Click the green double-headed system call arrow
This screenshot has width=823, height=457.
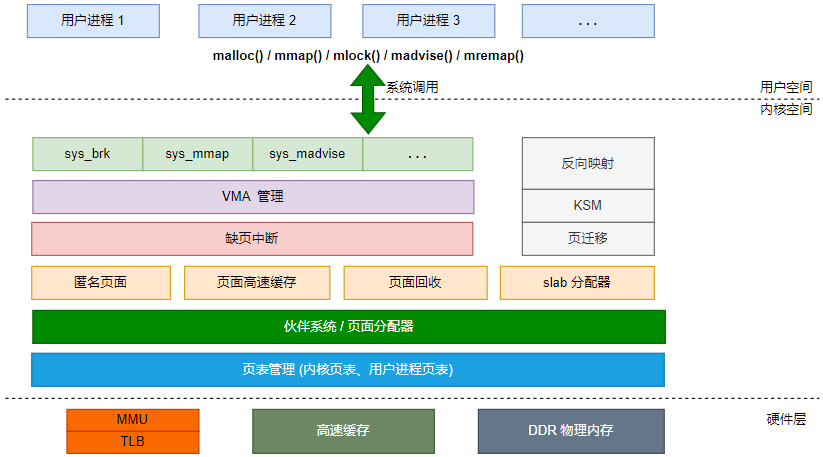[x=368, y=100]
